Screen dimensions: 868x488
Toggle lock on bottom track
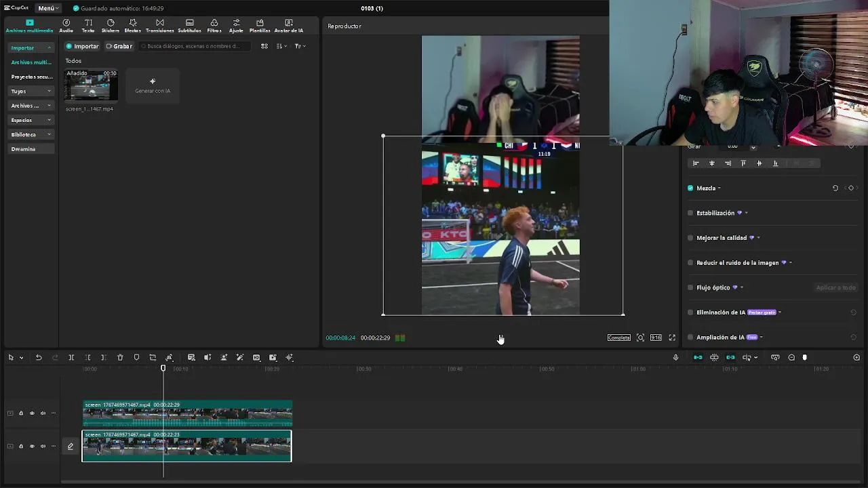point(21,446)
